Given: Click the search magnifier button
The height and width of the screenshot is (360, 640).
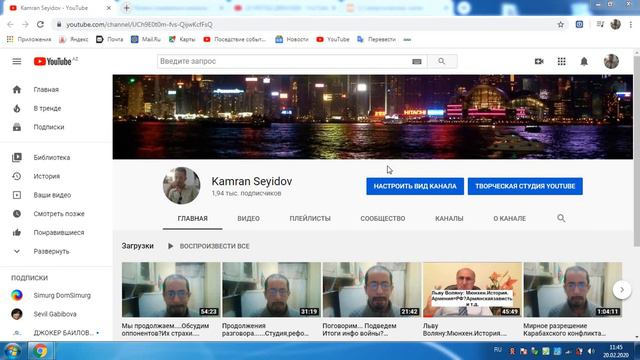Looking at the screenshot, I should tap(442, 61).
